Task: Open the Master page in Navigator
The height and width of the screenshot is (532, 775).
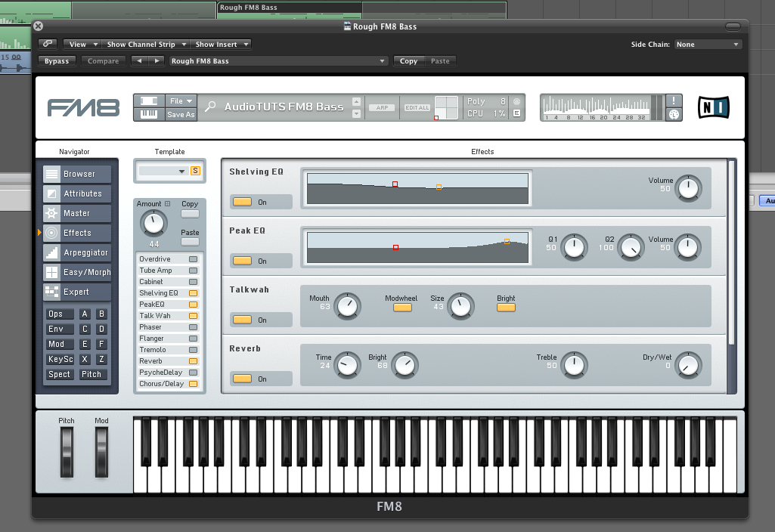Action: [x=77, y=213]
